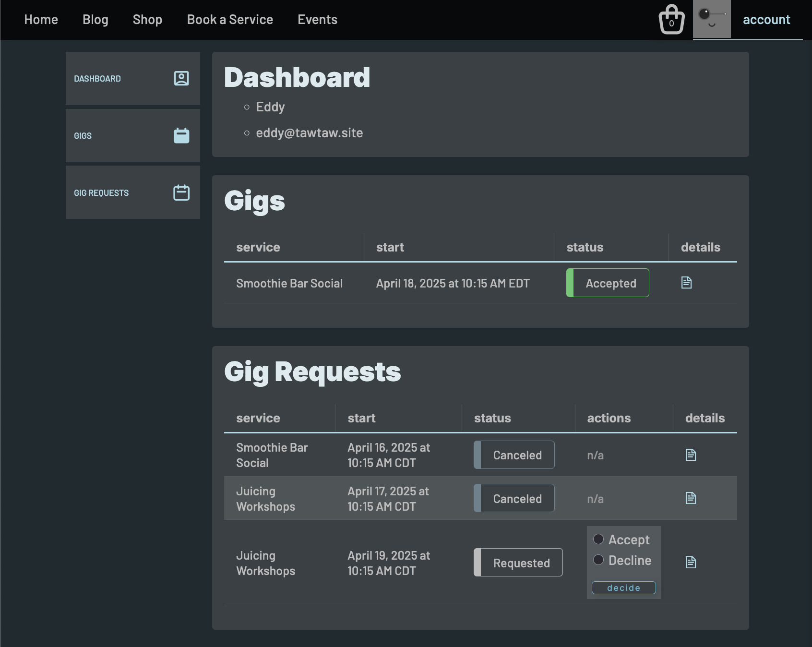Click Juicing Workshops in April 19 row
This screenshot has height=647, width=812.
266,563
